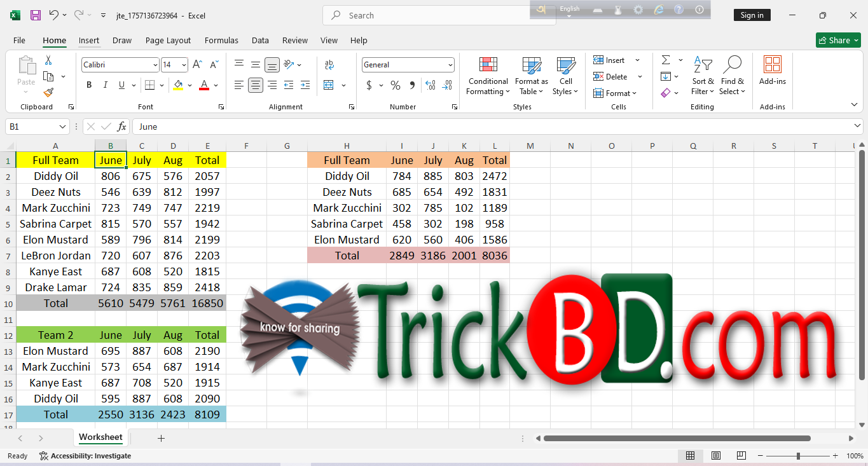Viewport: 868px width, 466px height.
Task: Click the AutoSum sigma icon
Action: (666, 60)
